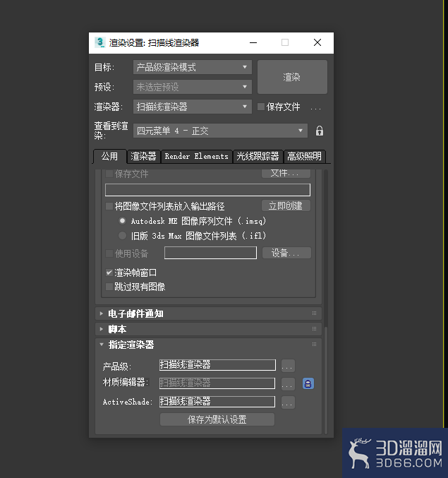This screenshot has width=448, height=478.
Task: Enable the top 保存文件 checkbox near render button
Action: (x=261, y=107)
